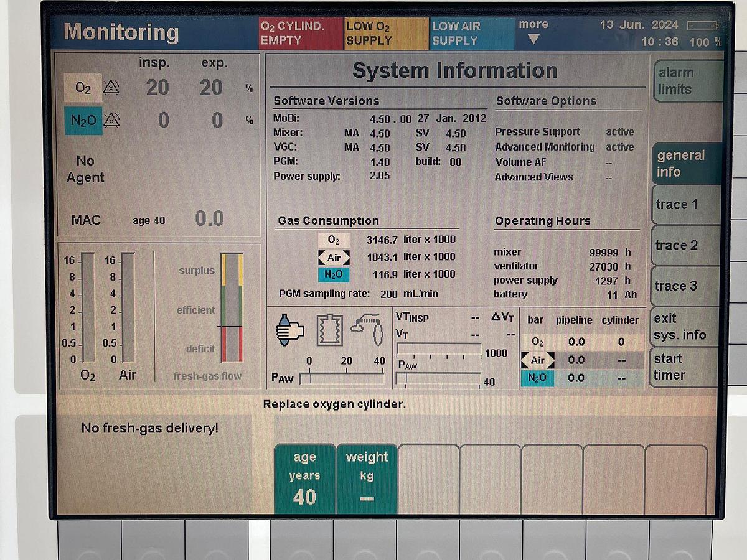Click the Replace oxygen cylinder message
This screenshot has height=560, width=747.
pyautogui.click(x=334, y=404)
